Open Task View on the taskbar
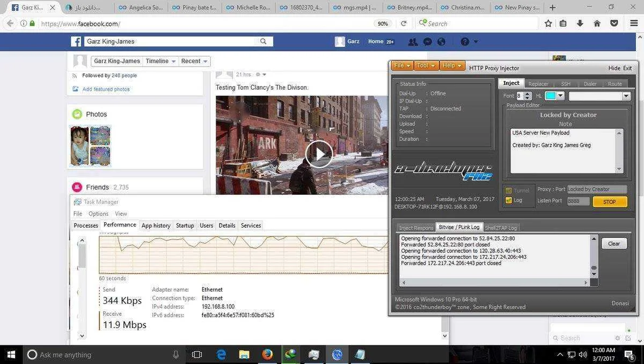Viewport: 644px width, 364px height. pyautogui.click(x=197, y=354)
